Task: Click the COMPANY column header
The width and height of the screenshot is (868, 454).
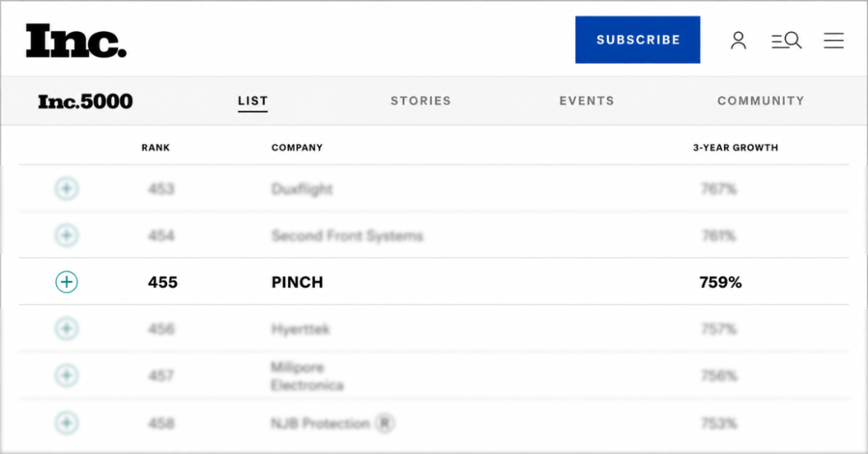Action: (297, 148)
